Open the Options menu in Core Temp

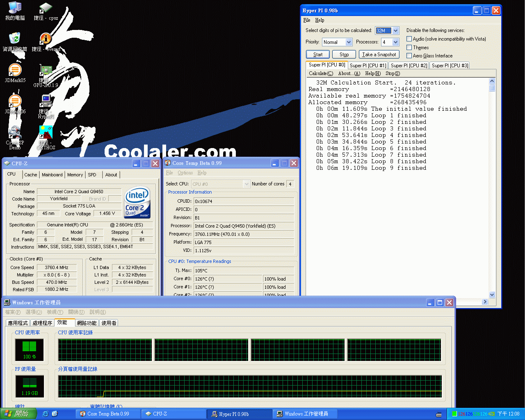pyautogui.click(x=185, y=173)
